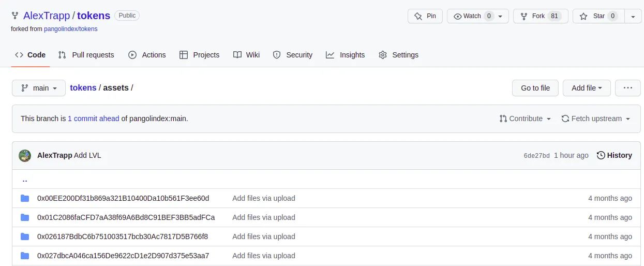Open commit message for 0x01C2086f folder row
Image resolution: width=644 pixels, height=266 pixels.
click(264, 217)
